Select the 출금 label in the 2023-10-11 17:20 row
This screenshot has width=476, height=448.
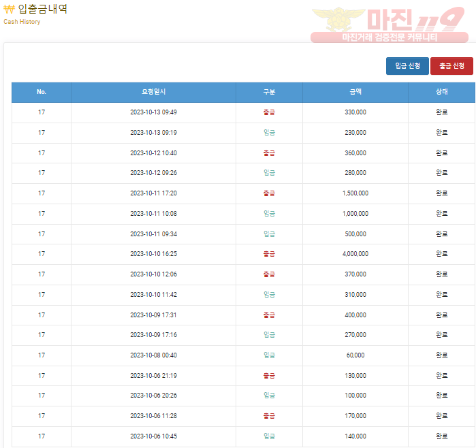pos(269,193)
